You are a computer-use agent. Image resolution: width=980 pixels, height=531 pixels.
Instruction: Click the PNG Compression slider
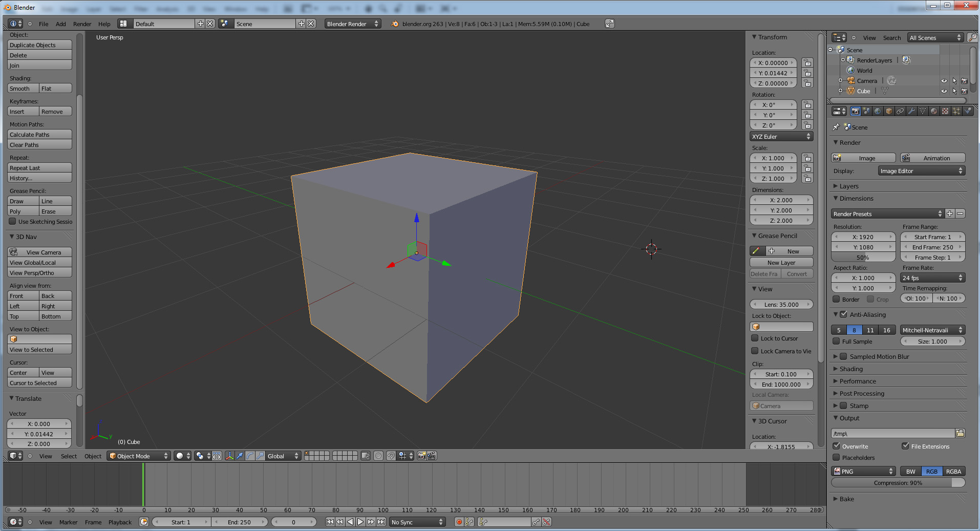(x=898, y=483)
